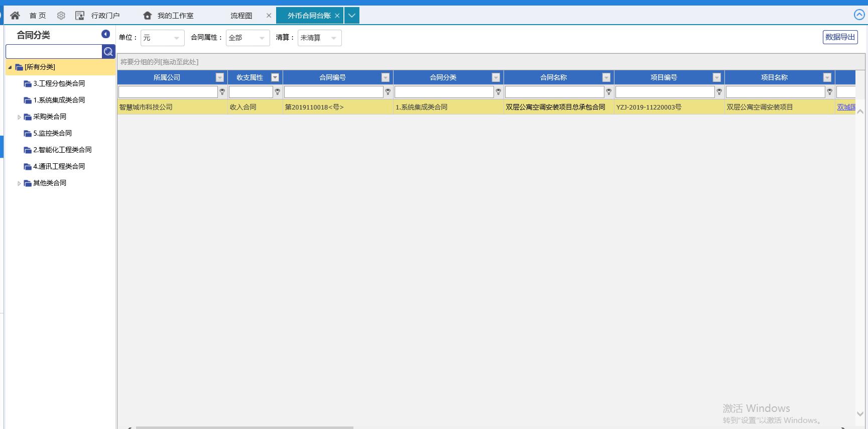
Task: Click the search icon in 合同分类 panel
Action: pos(108,51)
